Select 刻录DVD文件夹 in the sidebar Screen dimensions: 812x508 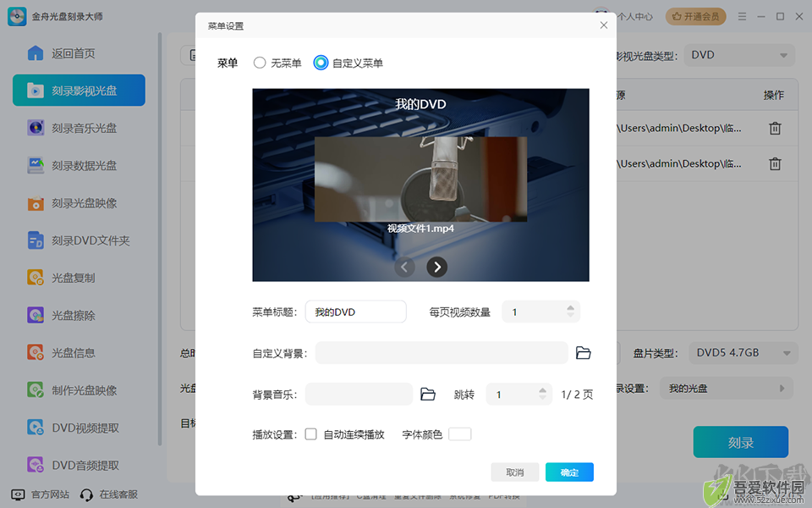coord(79,240)
